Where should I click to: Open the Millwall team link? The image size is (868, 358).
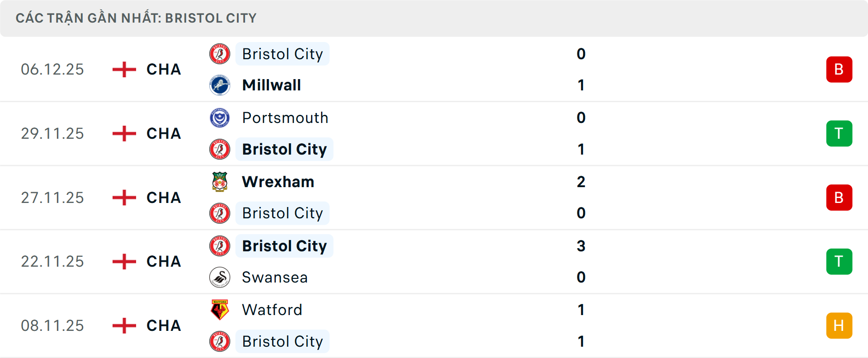click(271, 85)
